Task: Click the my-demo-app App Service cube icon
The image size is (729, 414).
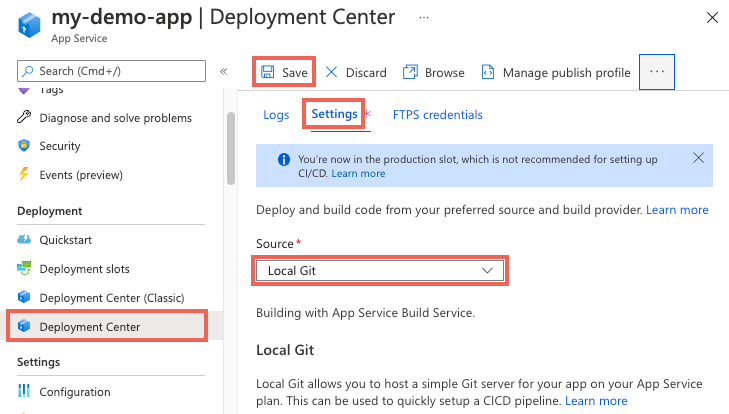Action: (29, 25)
